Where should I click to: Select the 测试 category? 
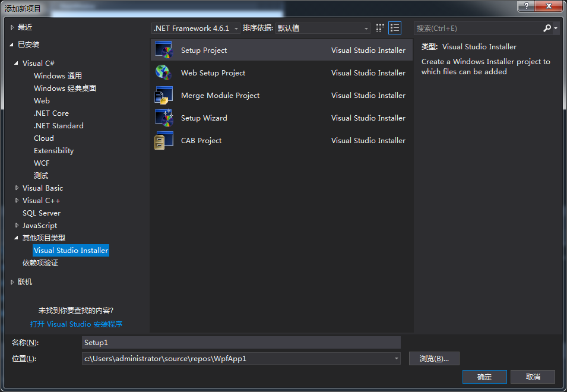(x=41, y=175)
